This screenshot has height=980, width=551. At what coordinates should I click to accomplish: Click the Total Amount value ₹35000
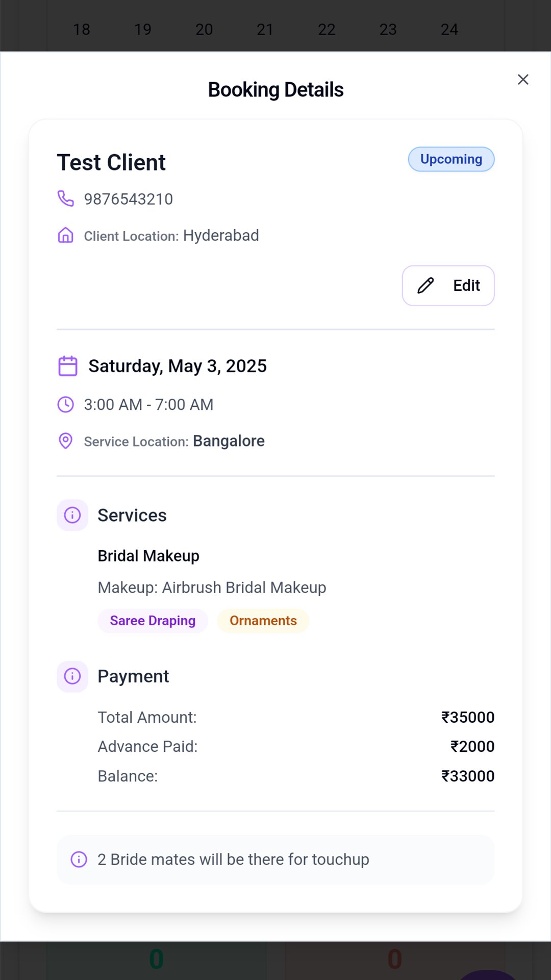[468, 717]
